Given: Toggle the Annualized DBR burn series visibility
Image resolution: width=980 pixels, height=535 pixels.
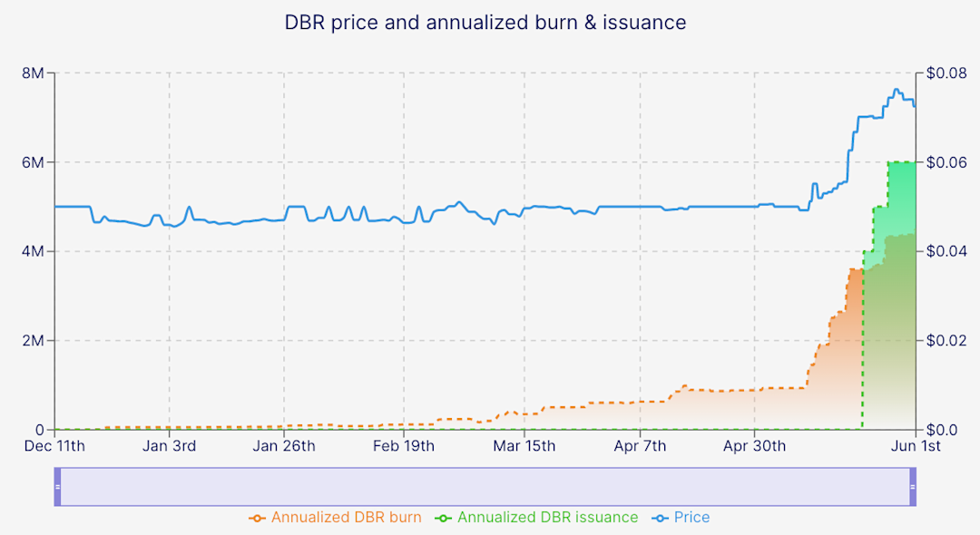Looking at the screenshot, I should (345, 517).
